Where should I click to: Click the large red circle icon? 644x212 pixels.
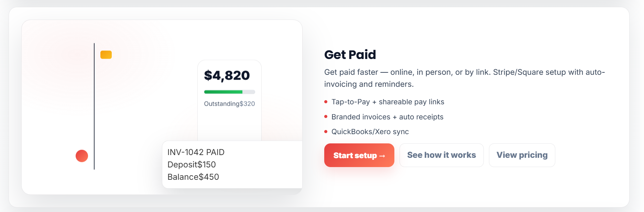(82, 156)
